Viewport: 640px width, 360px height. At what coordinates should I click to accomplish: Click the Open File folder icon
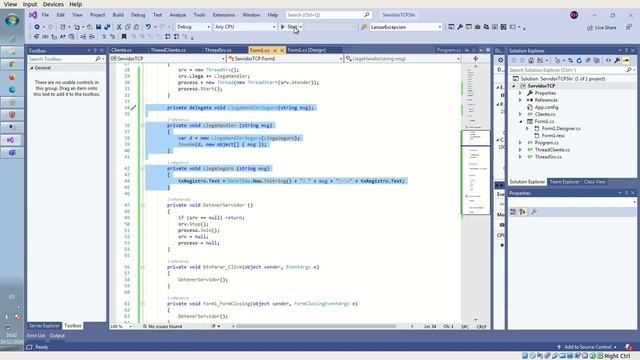click(x=89, y=27)
